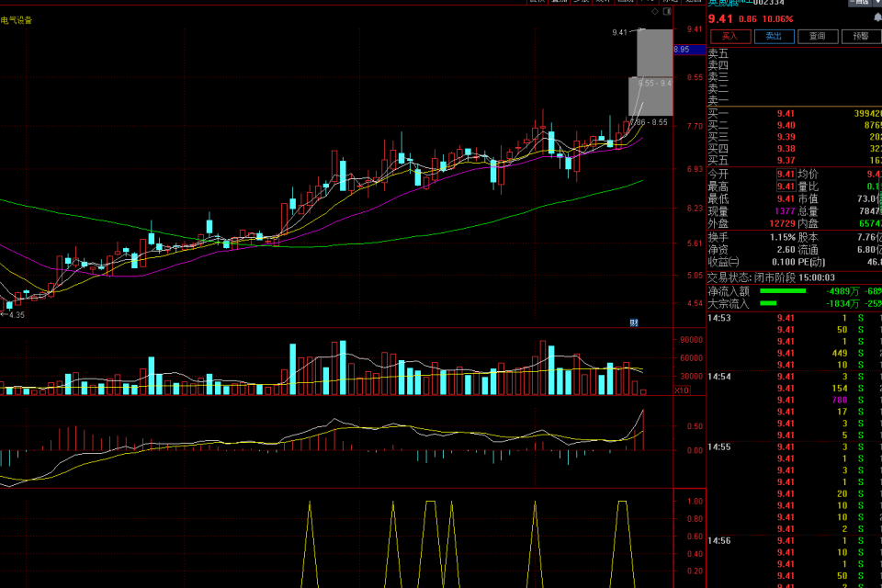This screenshot has width=882, height=588.
Task: Click the 154 volume tick entry
Action: click(840, 389)
